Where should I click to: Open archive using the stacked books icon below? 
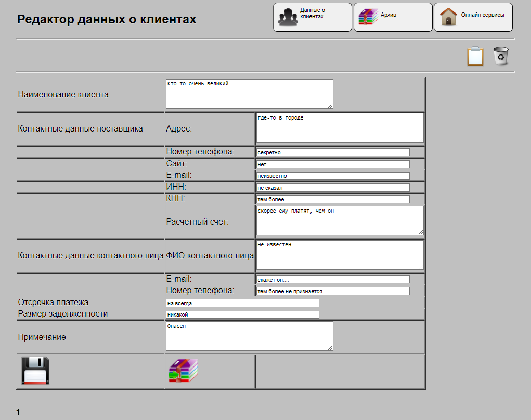click(182, 371)
